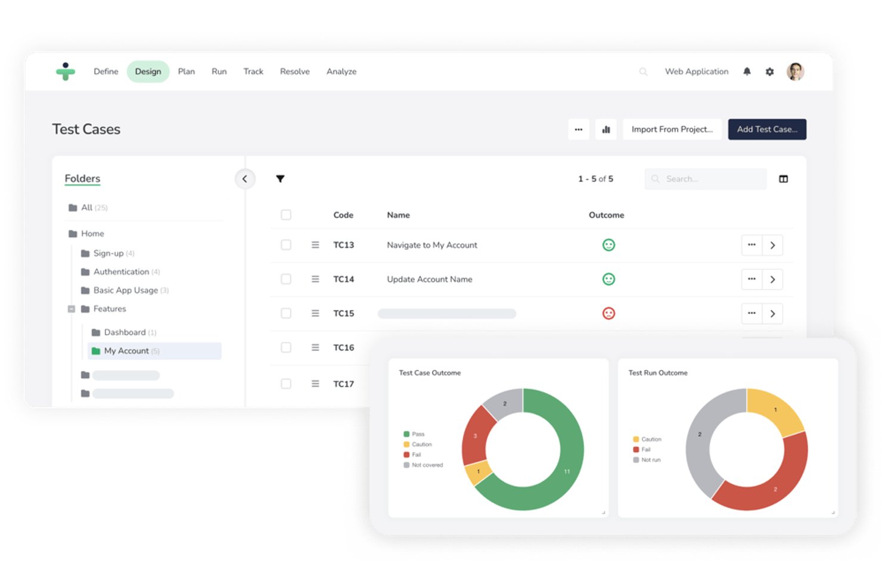
Task: Click green smiley outcome for TC13
Action: 608,245
